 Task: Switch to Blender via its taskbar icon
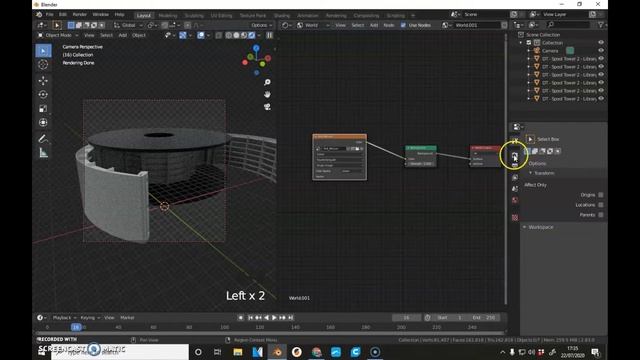pos(277,352)
